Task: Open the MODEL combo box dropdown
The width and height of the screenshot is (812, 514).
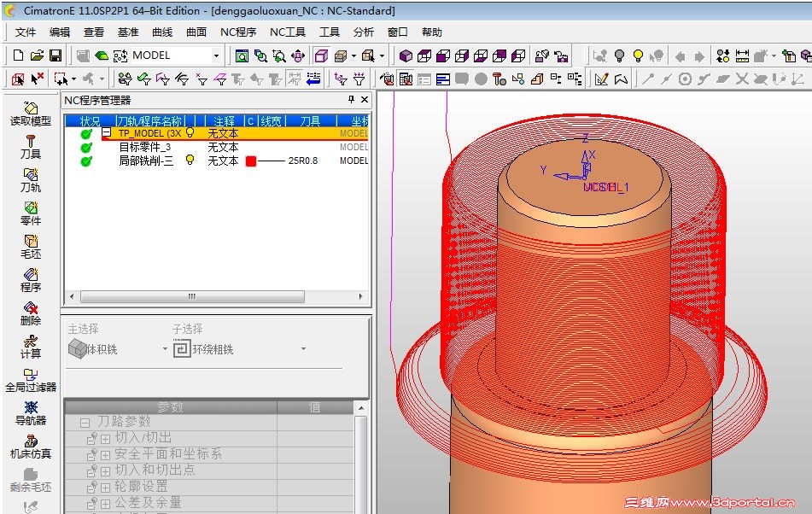Action: coord(216,55)
